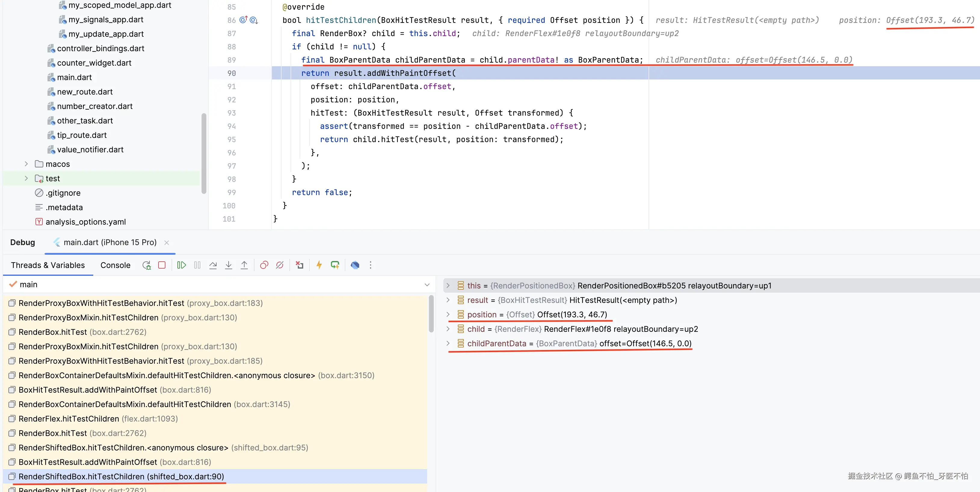Resume program execution

click(x=181, y=265)
